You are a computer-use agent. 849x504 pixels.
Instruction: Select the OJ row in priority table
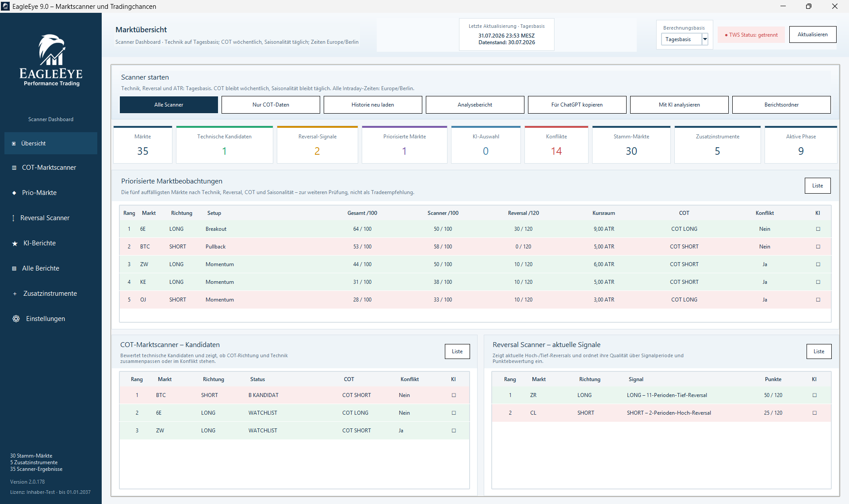[475, 300]
